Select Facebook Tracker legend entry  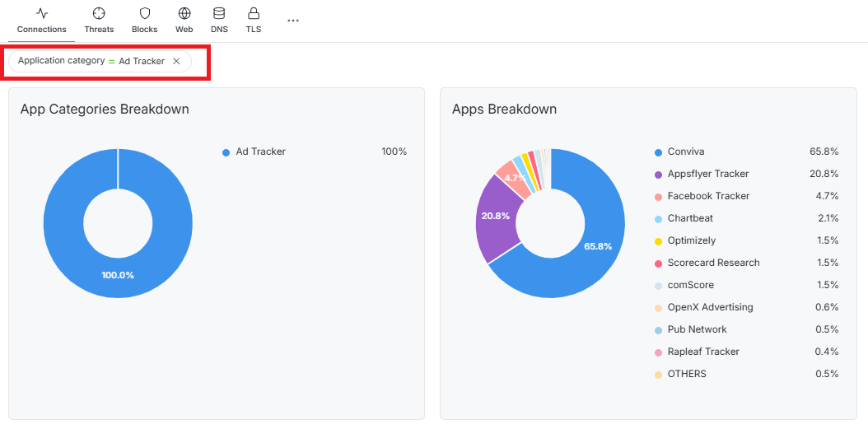point(708,196)
